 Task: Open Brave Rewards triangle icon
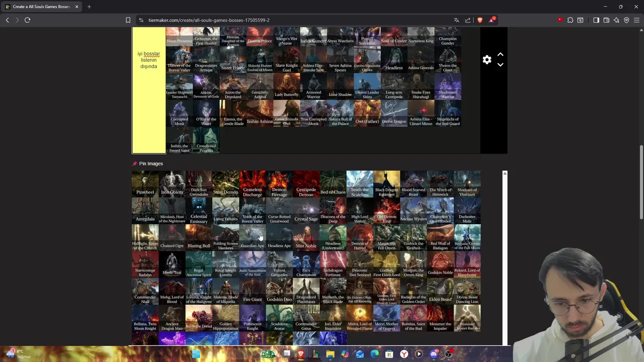pos(492,20)
